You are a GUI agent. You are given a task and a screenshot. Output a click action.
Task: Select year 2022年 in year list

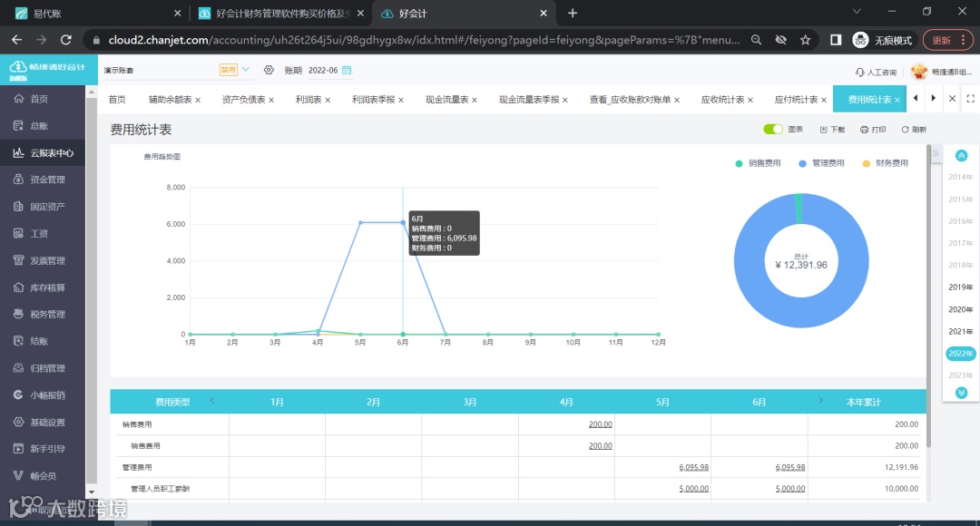click(961, 353)
